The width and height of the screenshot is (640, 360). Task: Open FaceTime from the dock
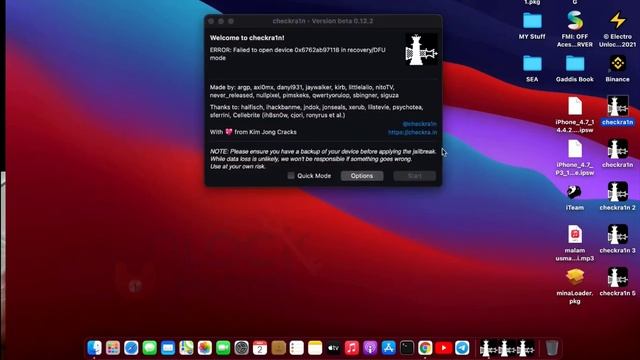tap(223, 348)
